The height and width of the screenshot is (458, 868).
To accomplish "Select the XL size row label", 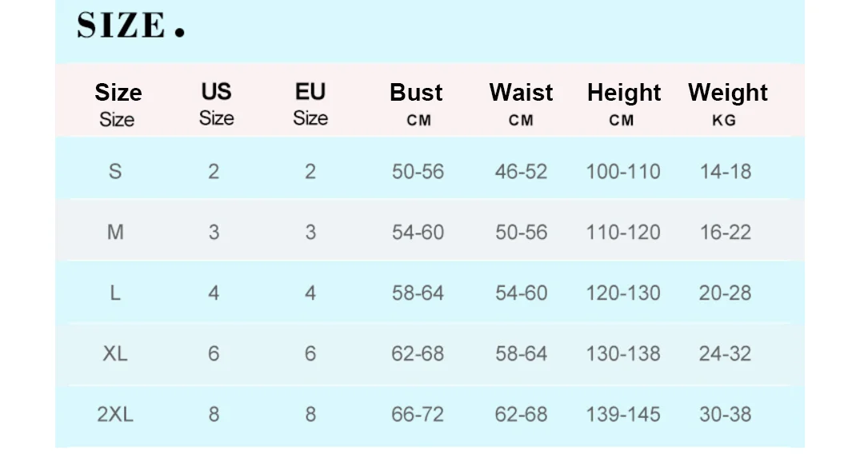I will [115, 353].
